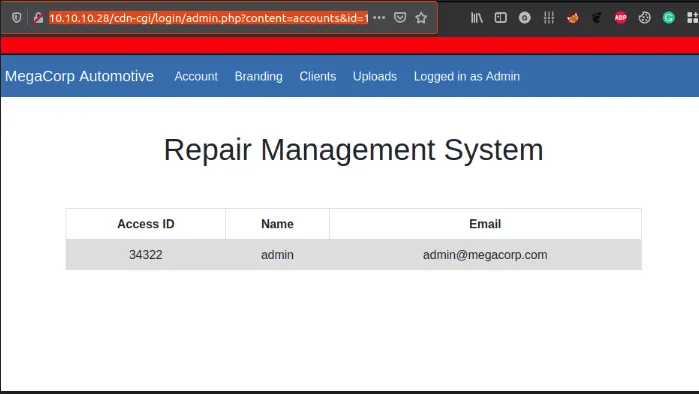Open the page actions three-dot menu

[379, 18]
